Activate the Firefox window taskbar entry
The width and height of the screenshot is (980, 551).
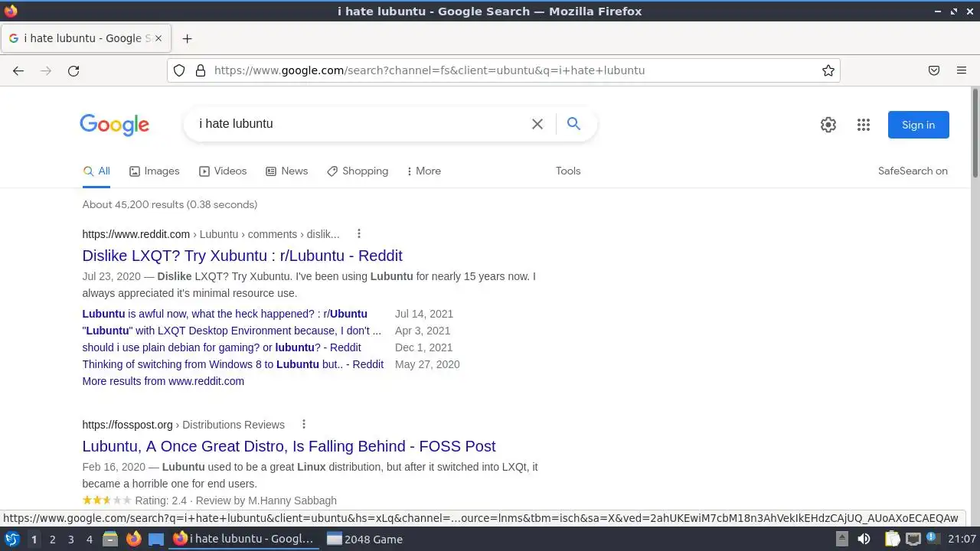pyautogui.click(x=243, y=540)
